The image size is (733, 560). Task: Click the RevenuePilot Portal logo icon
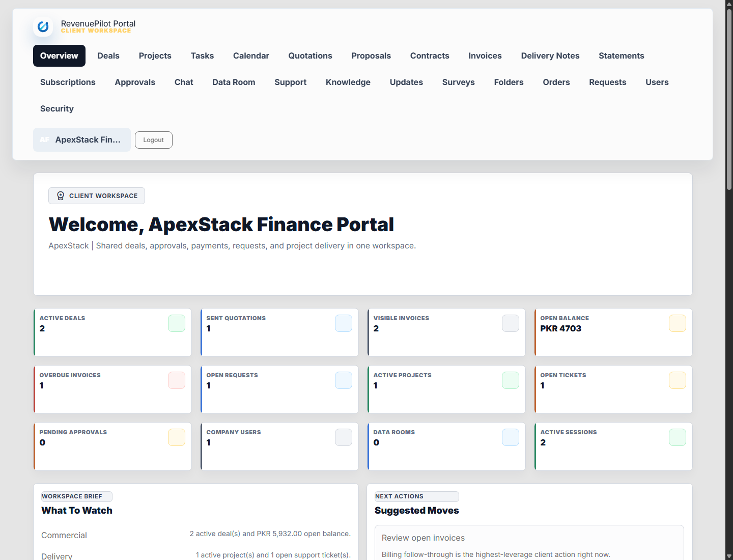pyautogui.click(x=43, y=26)
